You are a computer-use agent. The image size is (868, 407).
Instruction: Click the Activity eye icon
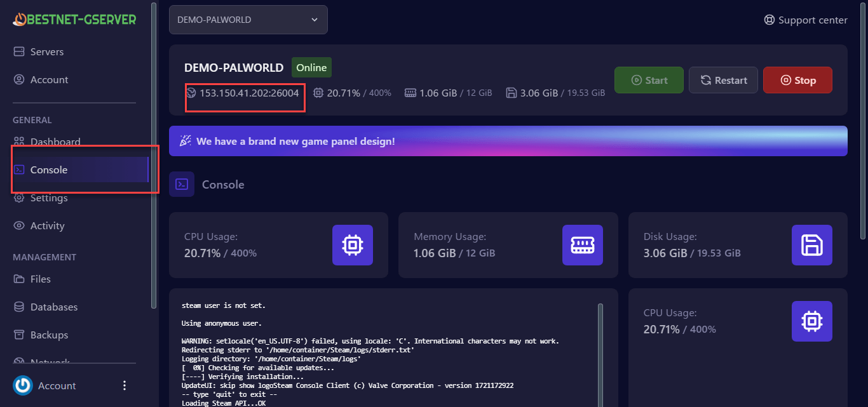click(19, 225)
